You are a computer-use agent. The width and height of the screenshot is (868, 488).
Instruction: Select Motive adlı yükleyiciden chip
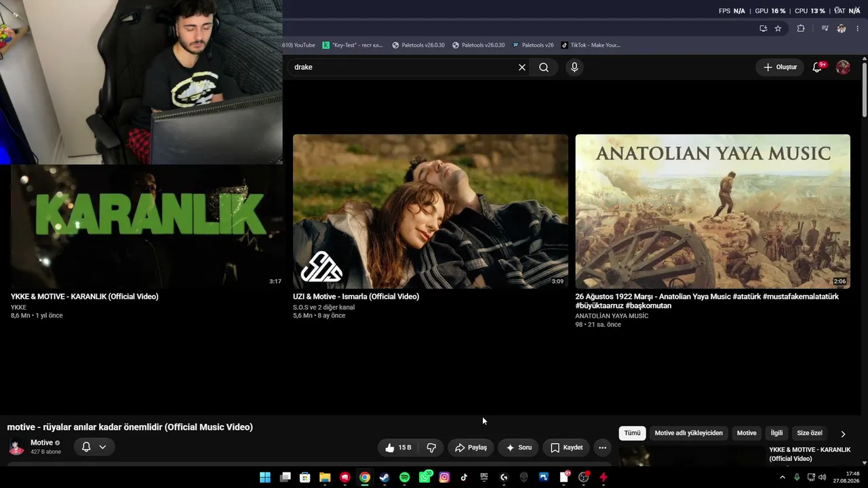pyautogui.click(x=688, y=433)
